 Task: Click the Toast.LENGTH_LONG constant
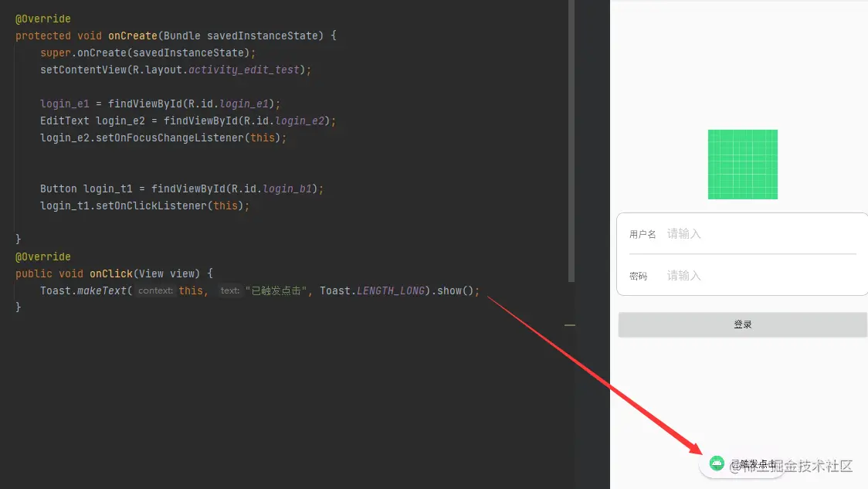pyautogui.click(x=372, y=290)
